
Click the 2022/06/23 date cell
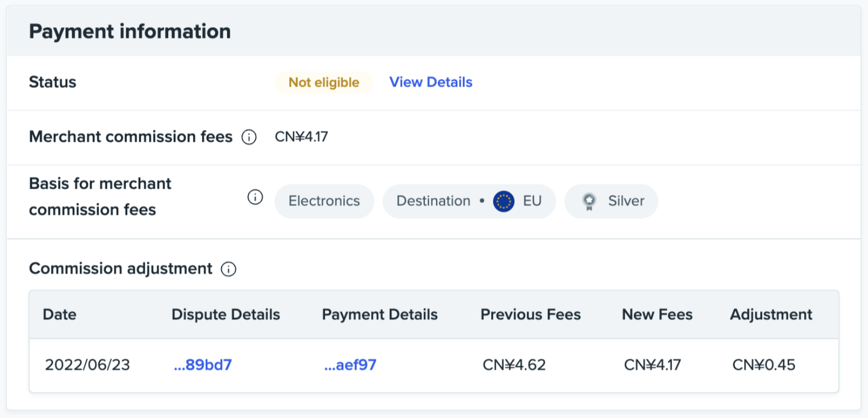click(x=87, y=365)
